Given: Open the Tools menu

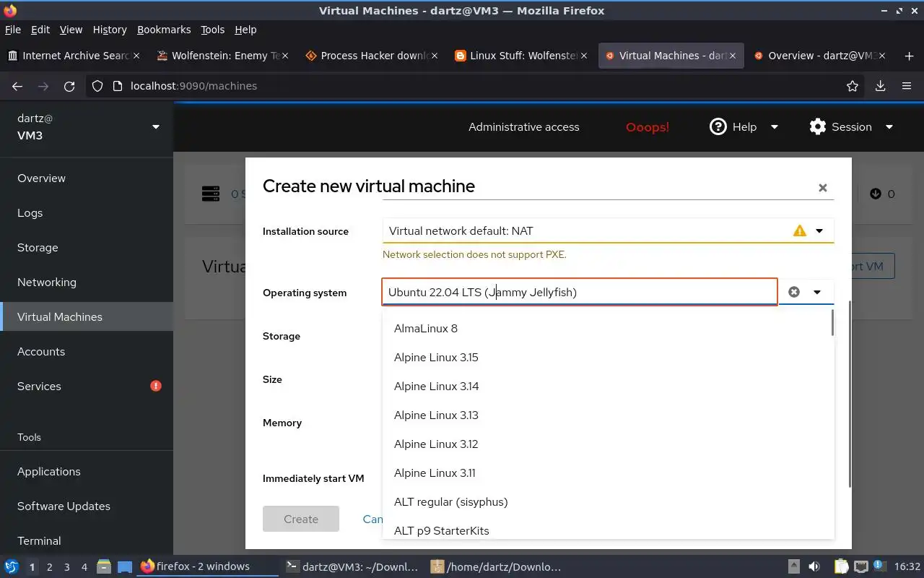Looking at the screenshot, I should [x=212, y=30].
